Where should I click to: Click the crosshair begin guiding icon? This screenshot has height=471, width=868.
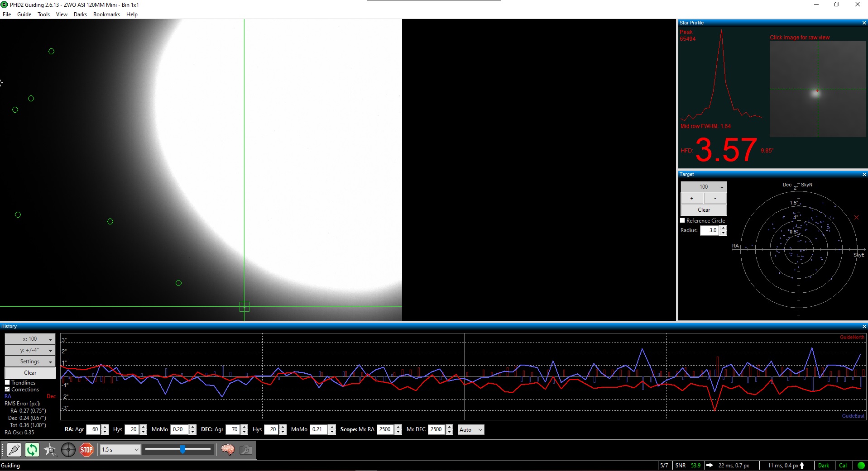[68, 450]
